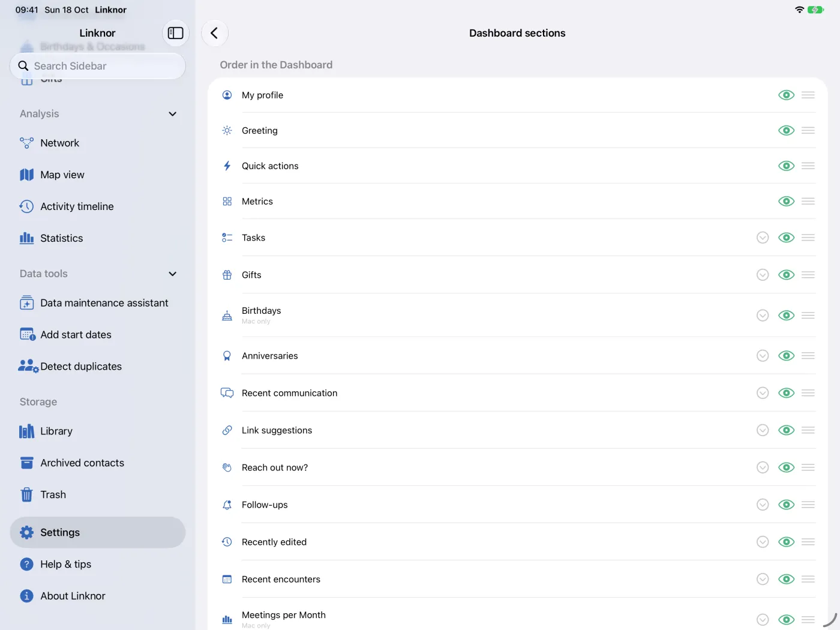
Task: Click the Reach out now? label
Action: tap(275, 467)
